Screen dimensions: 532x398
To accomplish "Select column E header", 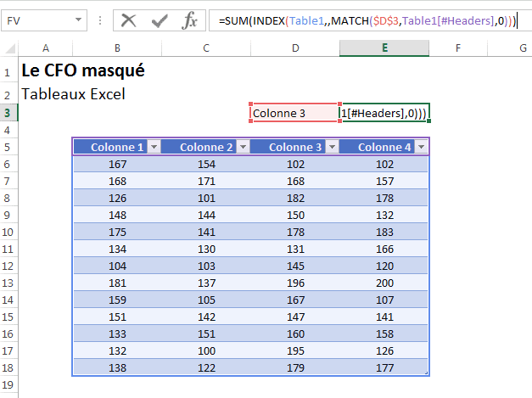I will (384, 49).
